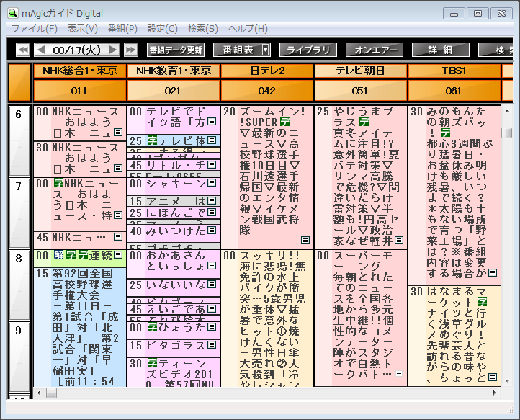Open detail icon on やじうまプラス program

[x=399, y=240]
